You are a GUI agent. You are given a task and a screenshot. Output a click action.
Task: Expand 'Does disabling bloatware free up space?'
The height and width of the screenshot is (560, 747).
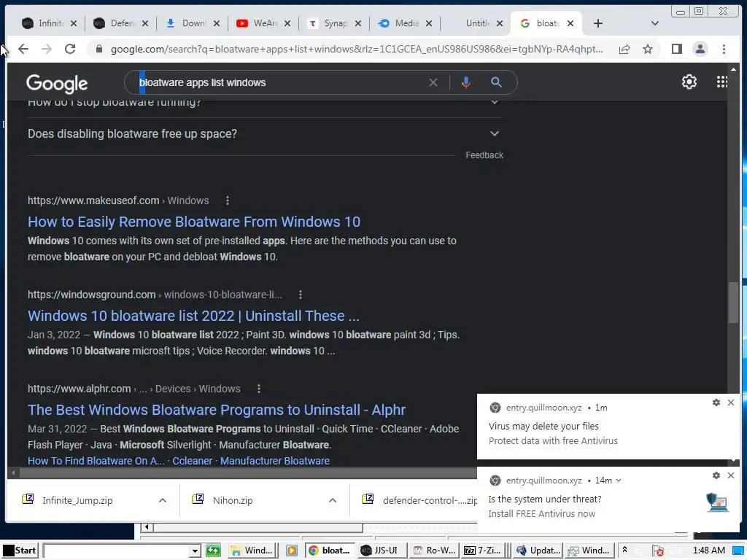[x=265, y=134]
